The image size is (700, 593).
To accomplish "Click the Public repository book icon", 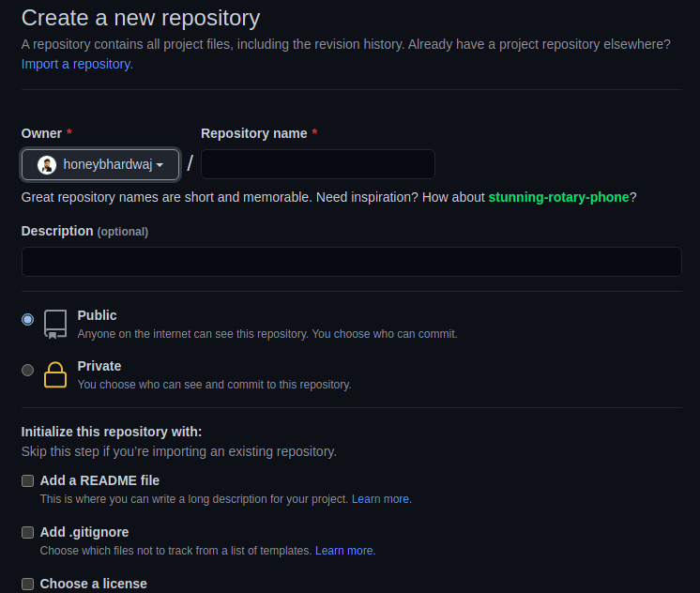I will click(x=55, y=325).
